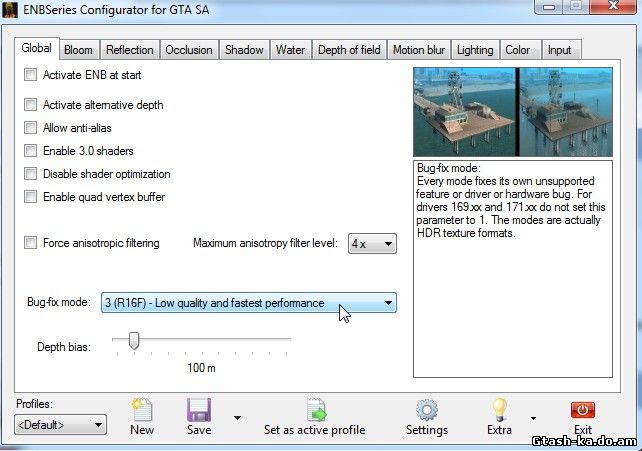Check Enable quad vertex buffer

pos(30,197)
